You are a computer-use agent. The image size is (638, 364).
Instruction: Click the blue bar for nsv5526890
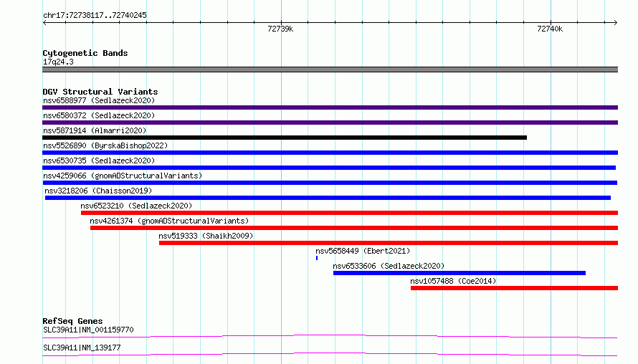click(330, 153)
